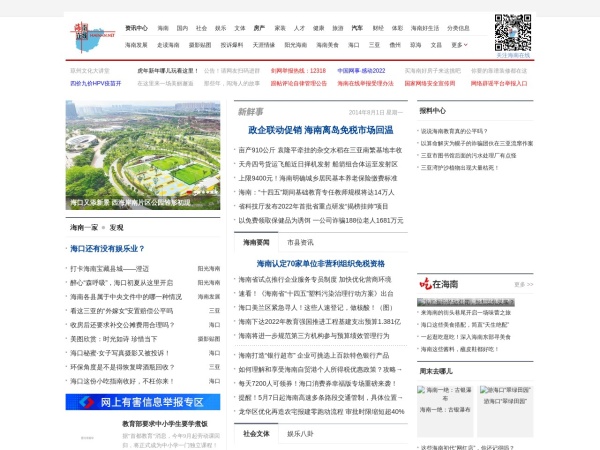Open 海口这份小吃指南收好 item
This screenshot has height=450, width=600.
pyautogui.click(x=122, y=381)
